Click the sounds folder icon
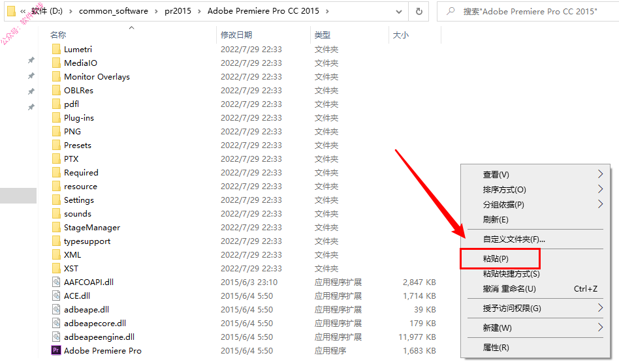Viewport: 619px width, 364px height. 56,214
